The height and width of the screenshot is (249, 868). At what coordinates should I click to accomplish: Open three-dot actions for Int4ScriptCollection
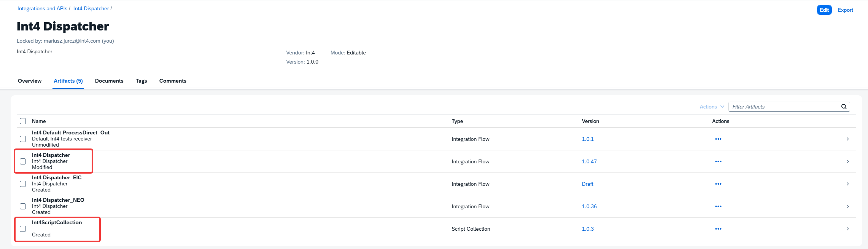718,229
